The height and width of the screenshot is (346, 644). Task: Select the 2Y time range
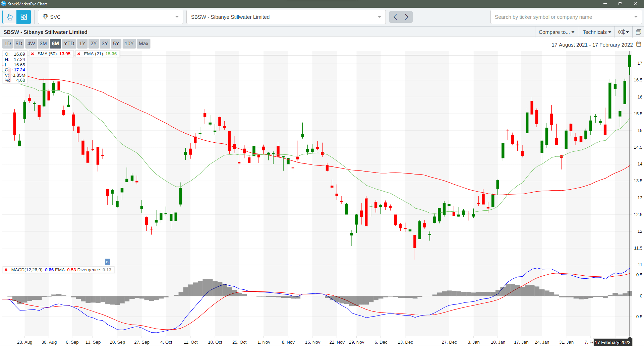coord(94,44)
